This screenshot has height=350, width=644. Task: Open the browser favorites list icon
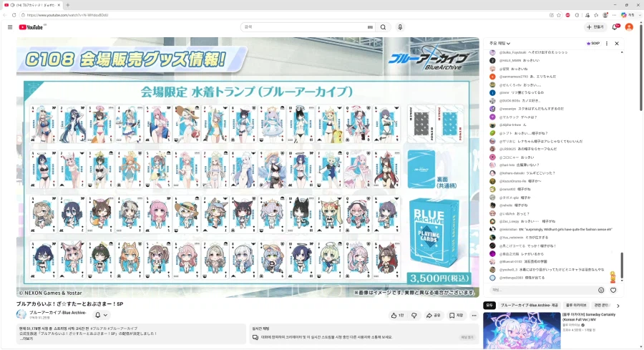596,15
